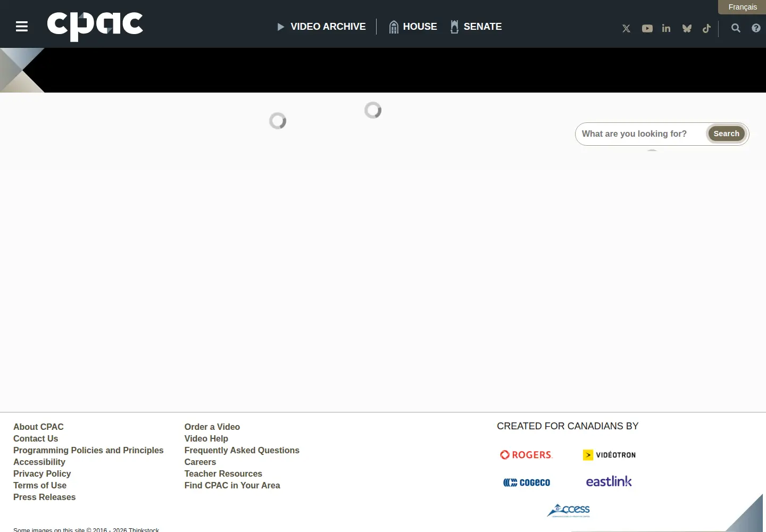Open Find CPAC in Your Area
766x532 pixels.
point(232,486)
